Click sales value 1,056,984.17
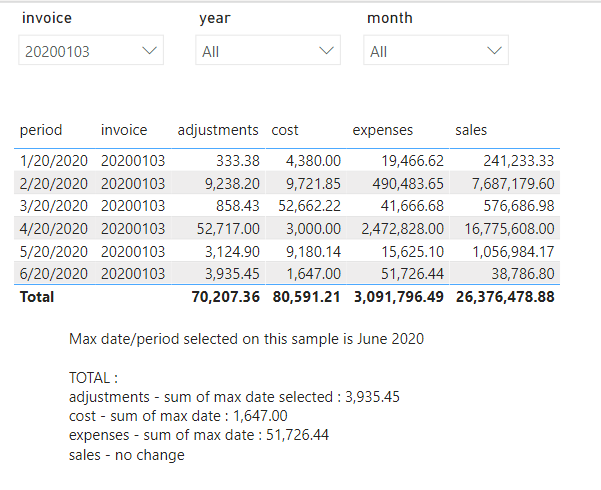 coord(513,252)
